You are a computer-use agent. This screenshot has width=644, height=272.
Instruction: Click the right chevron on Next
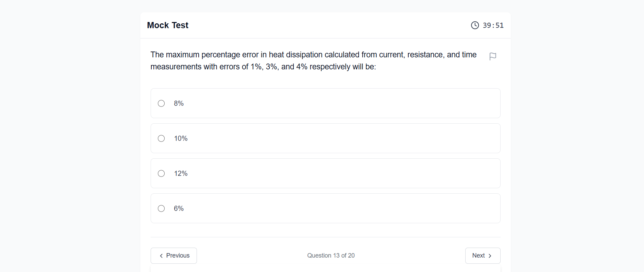pos(490,256)
